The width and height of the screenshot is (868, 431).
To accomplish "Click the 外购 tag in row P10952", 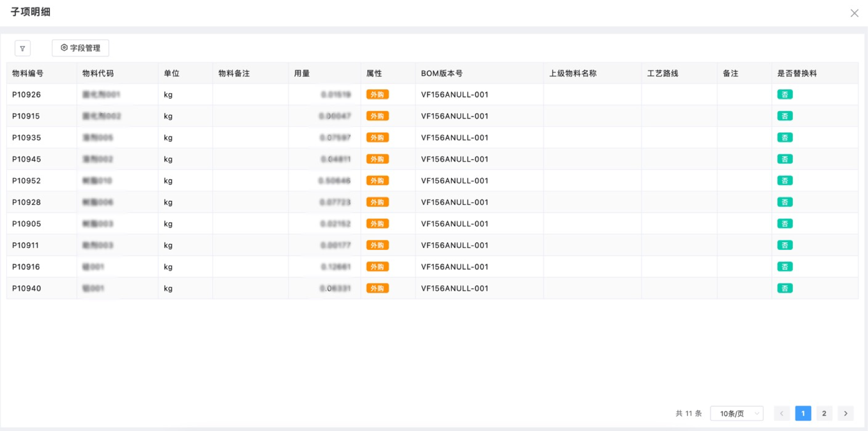I will click(x=377, y=181).
